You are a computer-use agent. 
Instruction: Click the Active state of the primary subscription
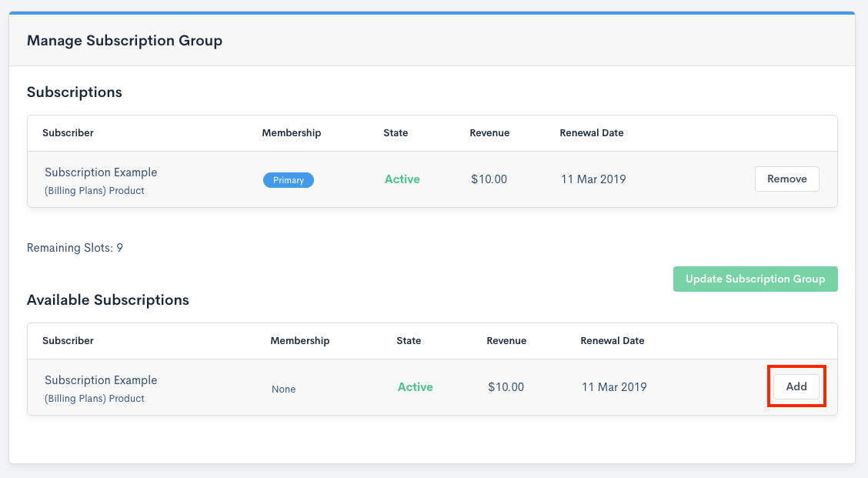(x=402, y=179)
